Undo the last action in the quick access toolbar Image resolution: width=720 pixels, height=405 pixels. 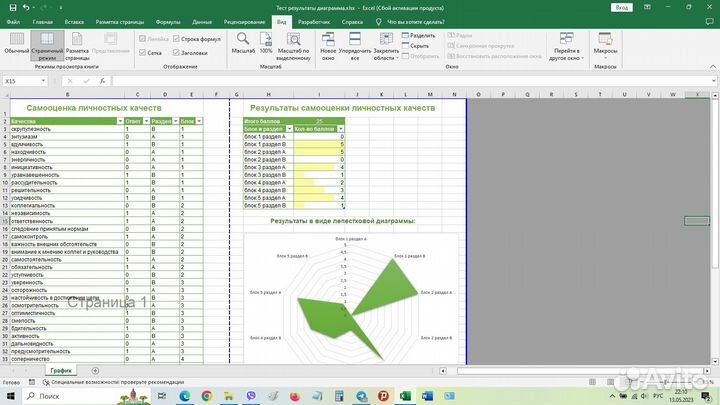click(x=26, y=8)
